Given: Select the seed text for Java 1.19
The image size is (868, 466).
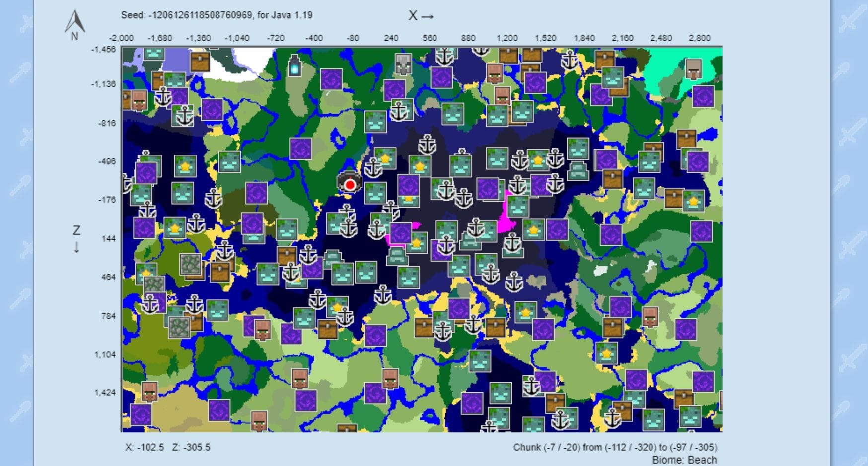Looking at the screenshot, I should pyautogui.click(x=214, y=15).
